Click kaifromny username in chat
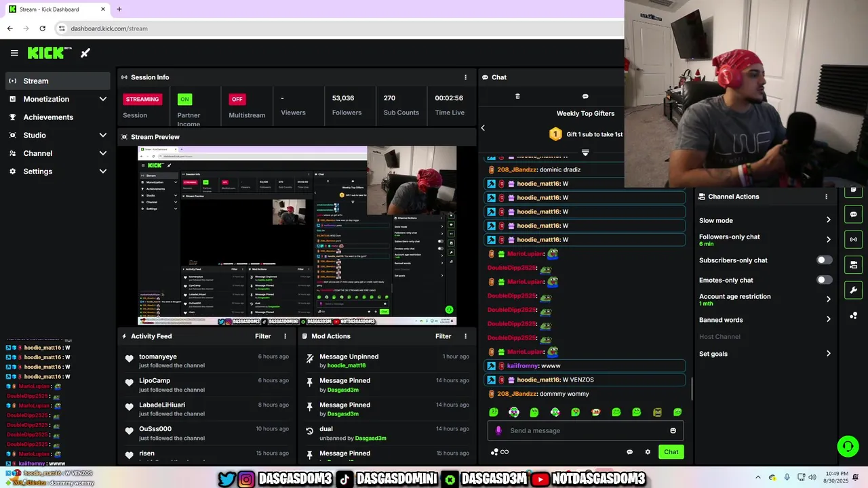Viewport: 868px width, 488px height. 522,366
